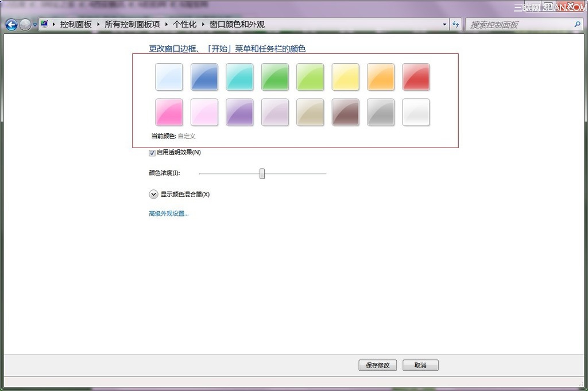
Task: Select the hot pink color swatch
Action: point(169,112)
